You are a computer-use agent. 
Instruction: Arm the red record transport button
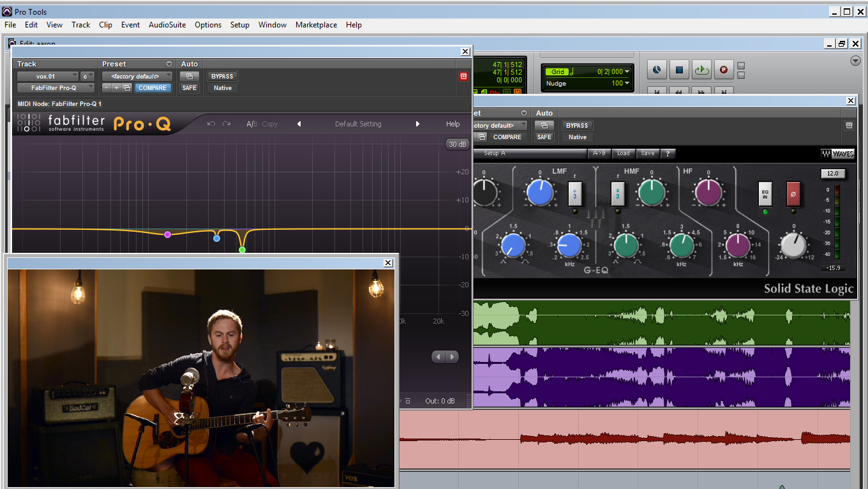click(724, 70)
